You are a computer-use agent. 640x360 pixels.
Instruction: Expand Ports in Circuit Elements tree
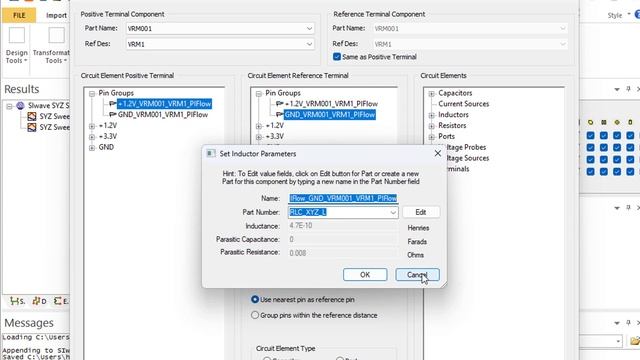[x=431, y=137]
